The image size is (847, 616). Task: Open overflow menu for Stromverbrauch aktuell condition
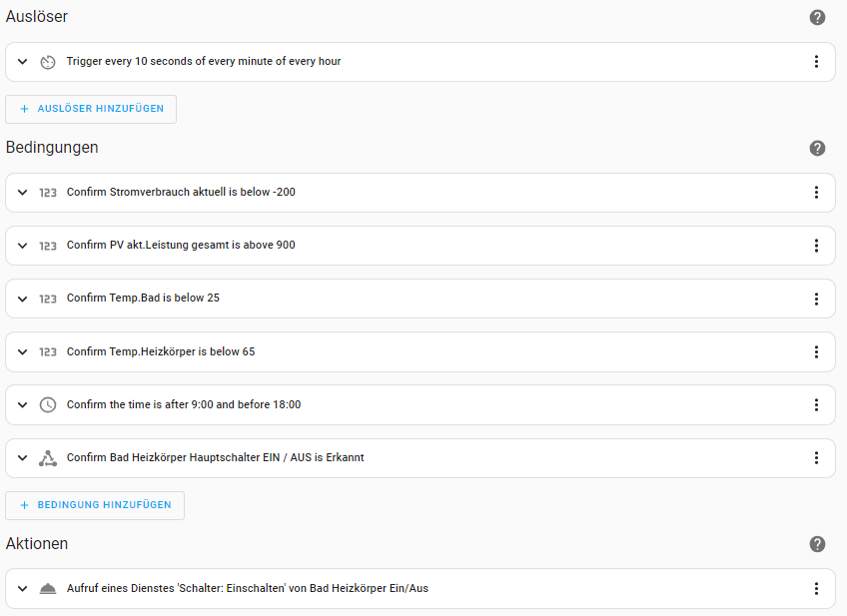pos(816,193)
